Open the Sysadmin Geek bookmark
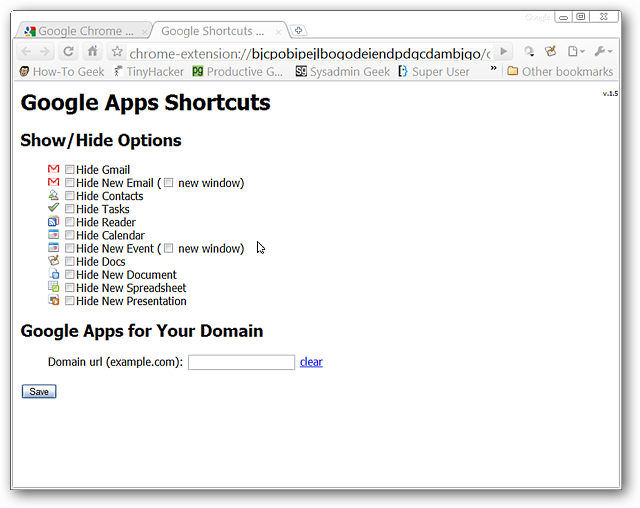 click(342, 72)
